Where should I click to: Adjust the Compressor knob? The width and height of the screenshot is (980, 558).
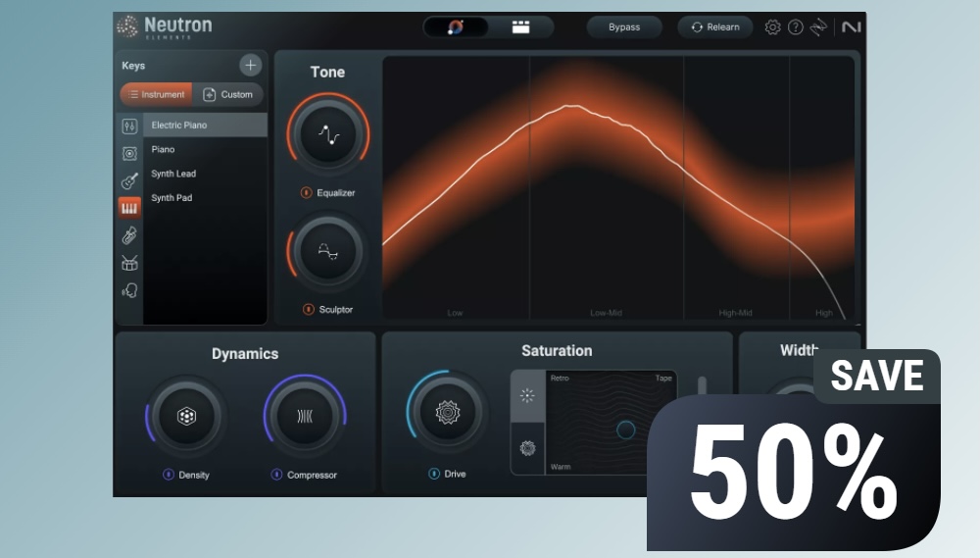point(305,416)
